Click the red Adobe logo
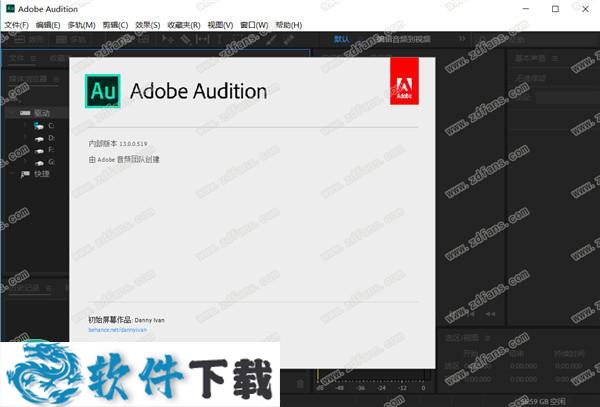600x407 pixels. (404, 81)
